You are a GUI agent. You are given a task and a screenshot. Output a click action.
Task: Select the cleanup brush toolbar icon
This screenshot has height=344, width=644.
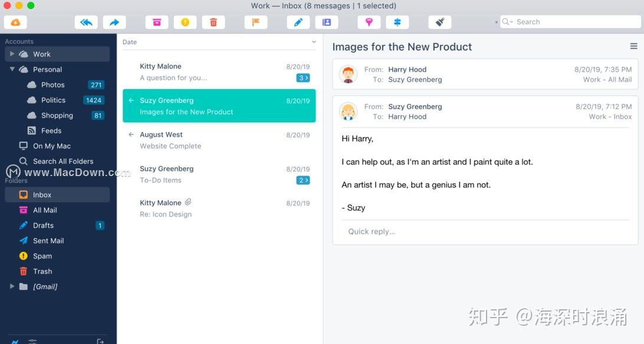[440, 22]
